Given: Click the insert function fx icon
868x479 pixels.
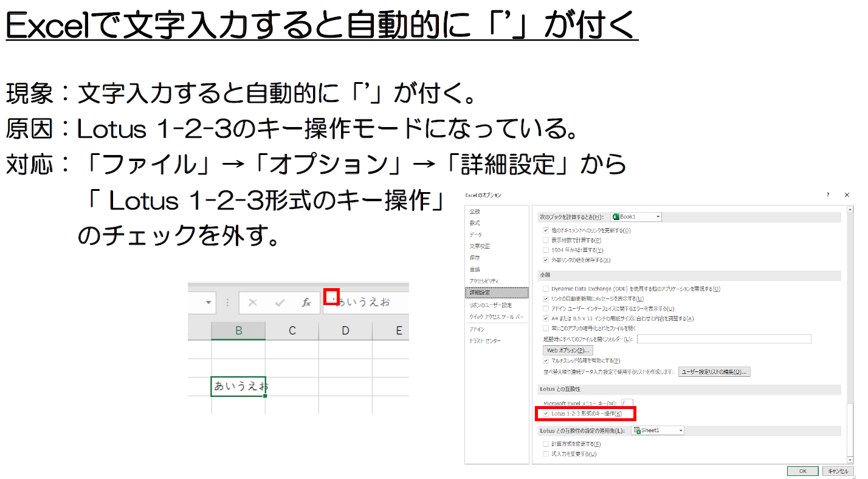Looking at the screenshot, I should (306, 302).
